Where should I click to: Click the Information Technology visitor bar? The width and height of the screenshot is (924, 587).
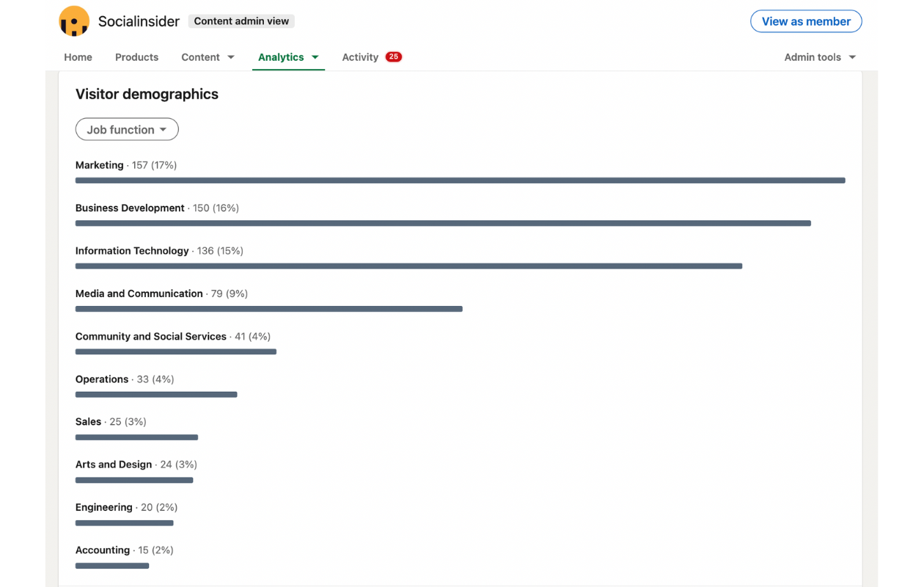(x=408, y=266)
